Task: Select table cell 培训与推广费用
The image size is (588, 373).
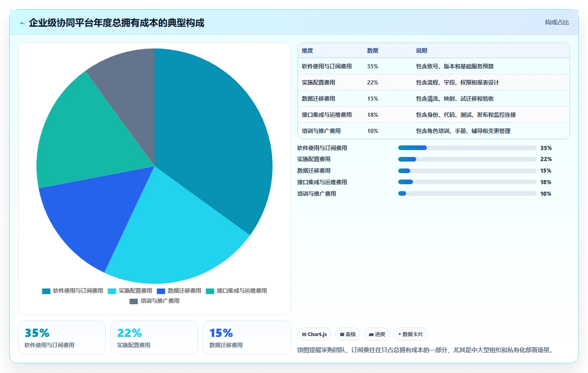Action: [x=321, y=131]
